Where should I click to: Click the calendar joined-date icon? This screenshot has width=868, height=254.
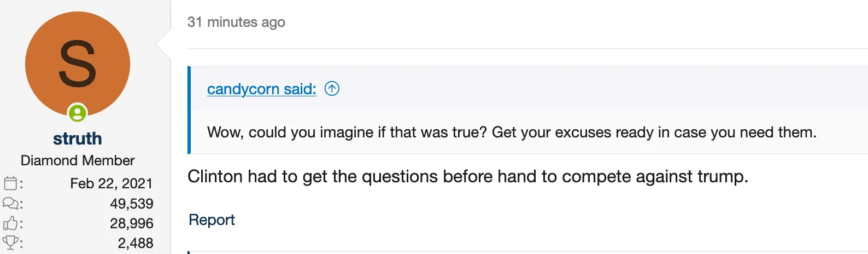coord(11,183)
